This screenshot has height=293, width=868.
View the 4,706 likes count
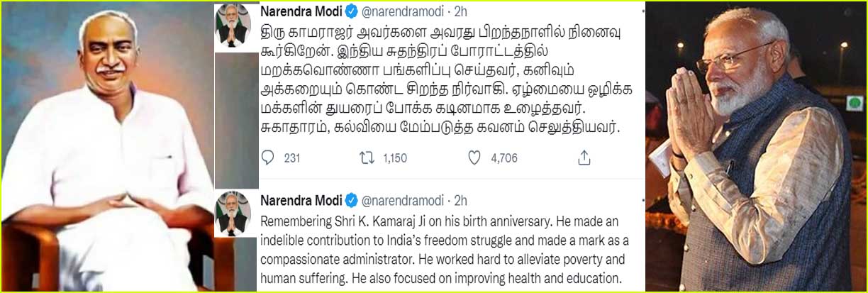504,158
